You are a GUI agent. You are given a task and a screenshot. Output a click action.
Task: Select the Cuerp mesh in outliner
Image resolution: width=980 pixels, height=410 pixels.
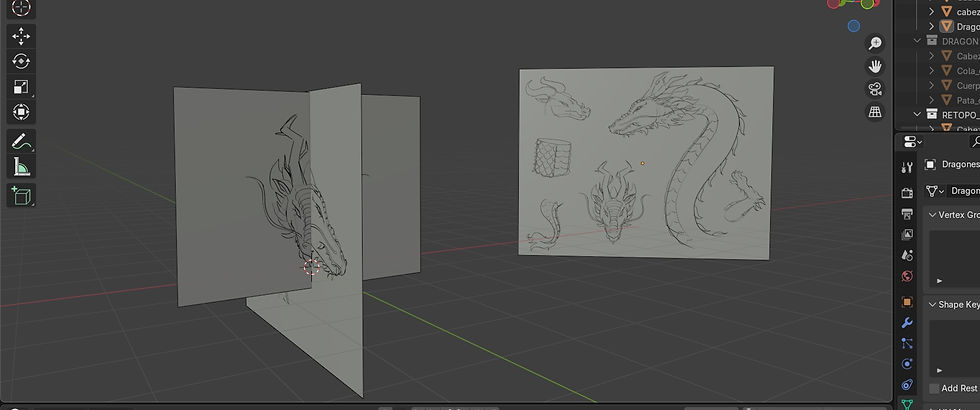tap(968, 85)
